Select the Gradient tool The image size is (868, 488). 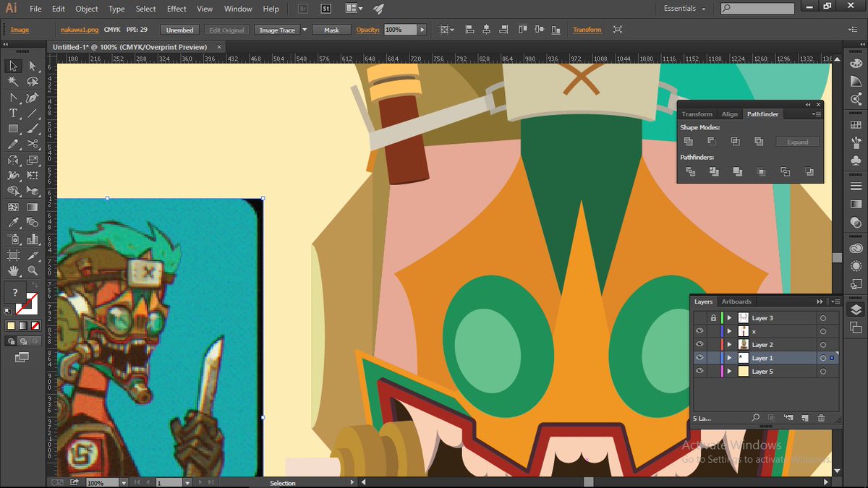pos(33,207)
